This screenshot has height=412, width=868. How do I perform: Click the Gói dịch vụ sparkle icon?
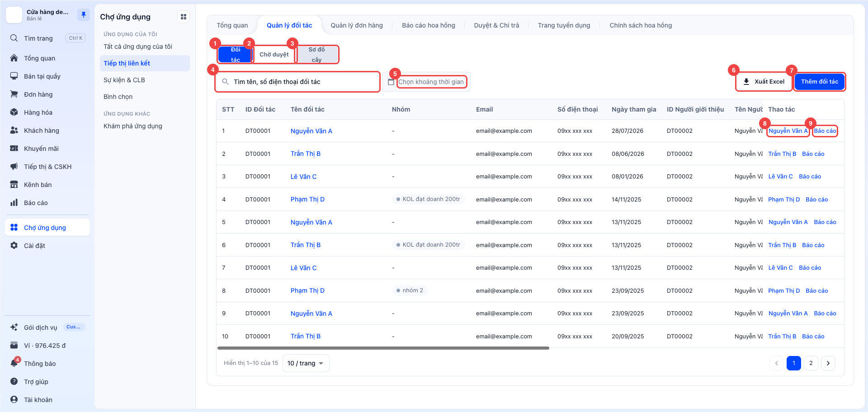point(14,327)
